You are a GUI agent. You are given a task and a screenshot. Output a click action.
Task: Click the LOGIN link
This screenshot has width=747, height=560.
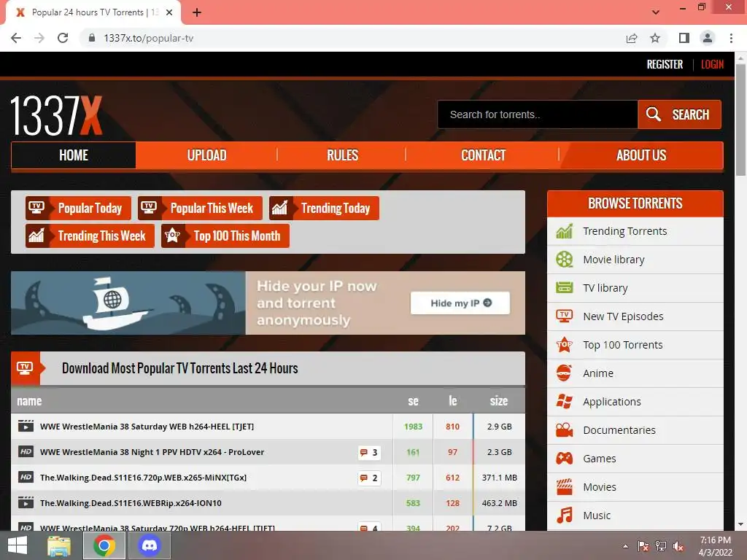[x=712, y=64]
